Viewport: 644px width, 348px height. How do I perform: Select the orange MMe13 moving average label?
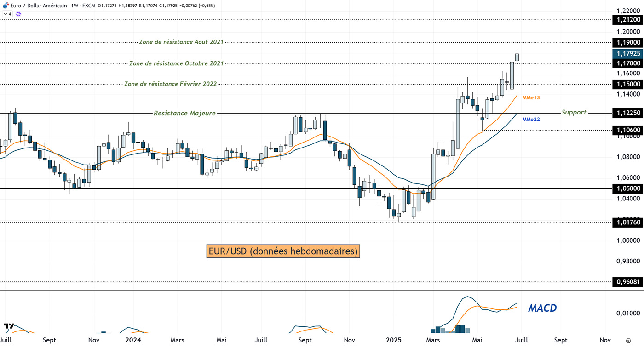pyautogui.click(x=531, y=97)
